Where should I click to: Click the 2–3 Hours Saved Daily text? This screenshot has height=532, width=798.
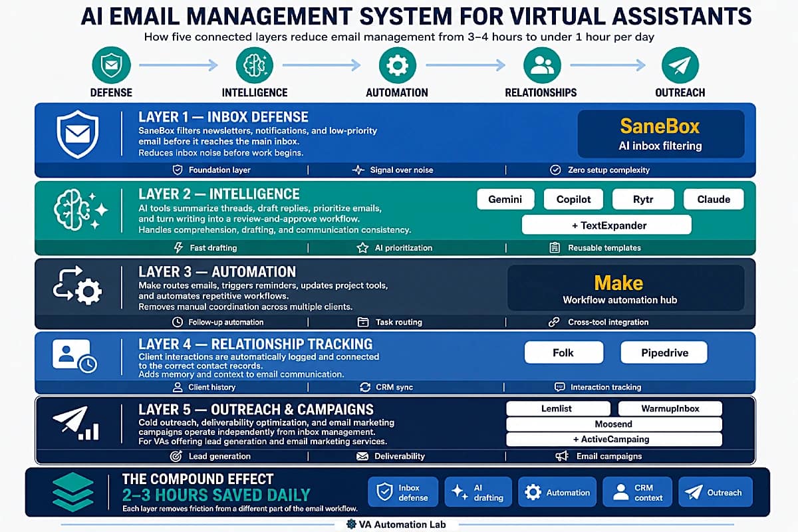click(216, 495)
